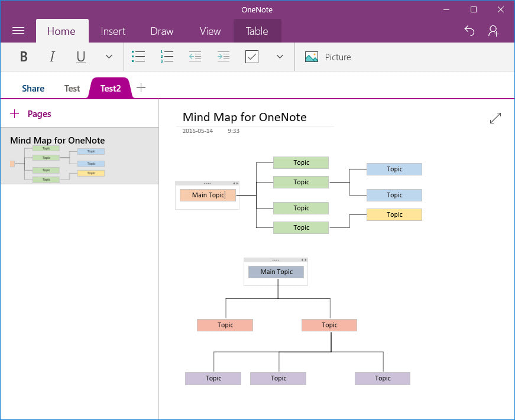This screenshot has width=515, height=420.
Task: Click the leftmost purple Topic box
Action: coord(213,378)
